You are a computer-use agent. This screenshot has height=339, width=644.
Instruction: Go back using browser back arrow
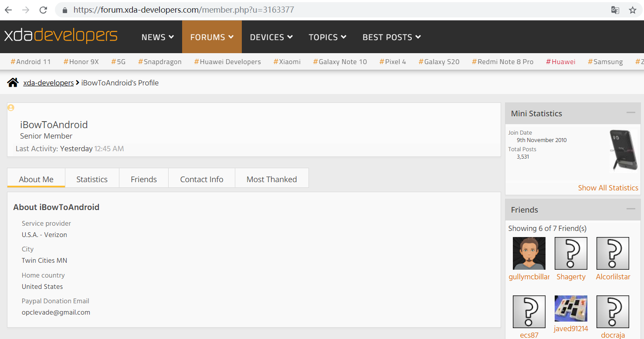(8, 10)
